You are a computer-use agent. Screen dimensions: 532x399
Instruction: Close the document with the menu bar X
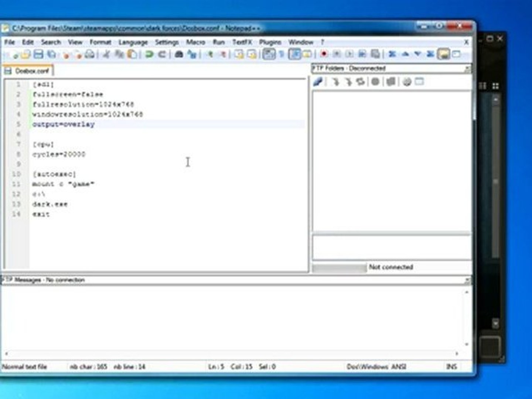(x=466, y=42)
